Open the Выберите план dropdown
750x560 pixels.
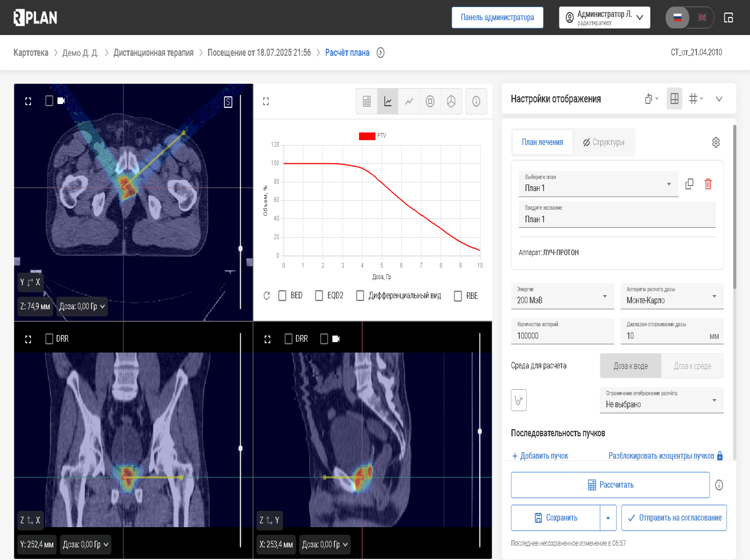598,184
